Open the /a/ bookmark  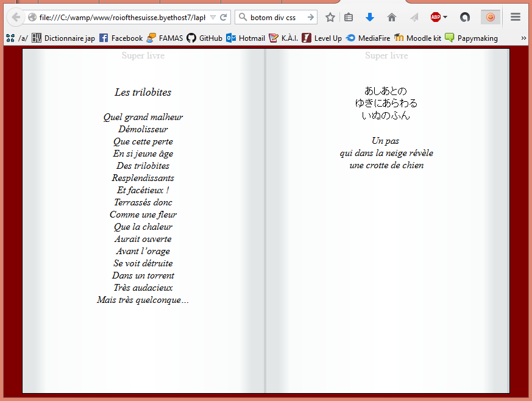(x=17, y=38)
